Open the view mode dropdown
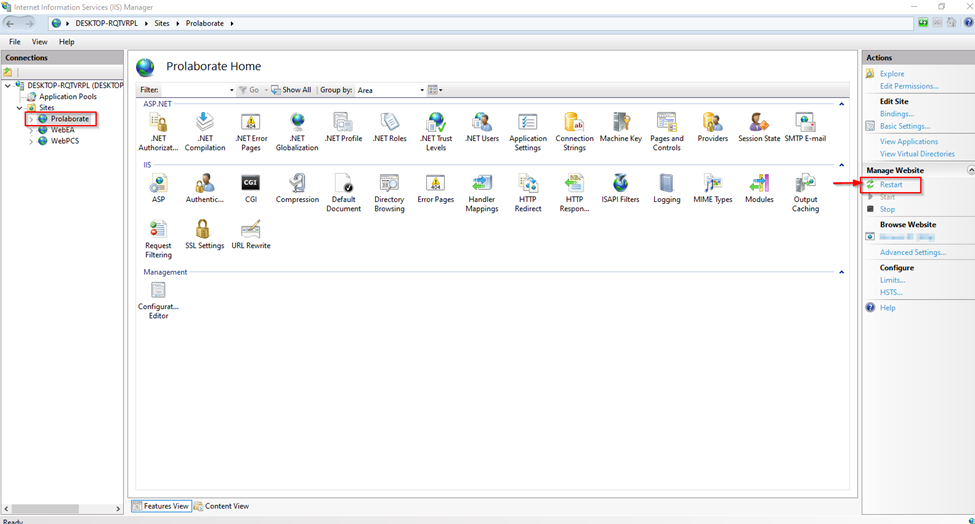 coord(435,90)
